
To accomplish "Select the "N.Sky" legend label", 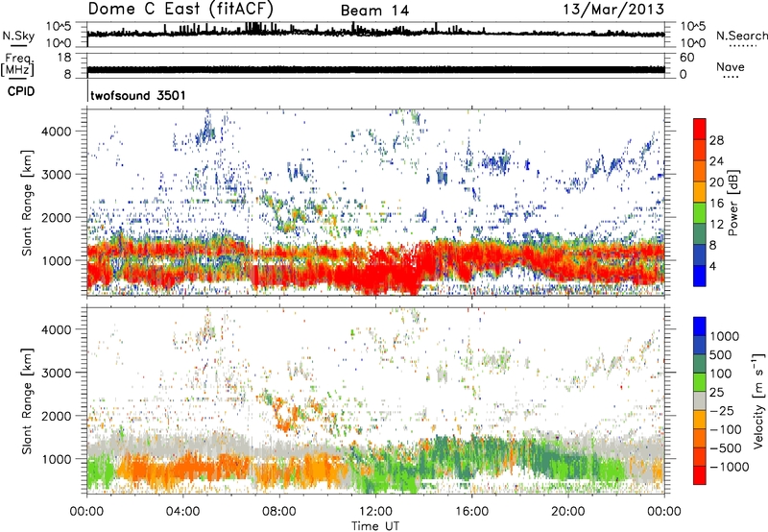I will [18, 36].
